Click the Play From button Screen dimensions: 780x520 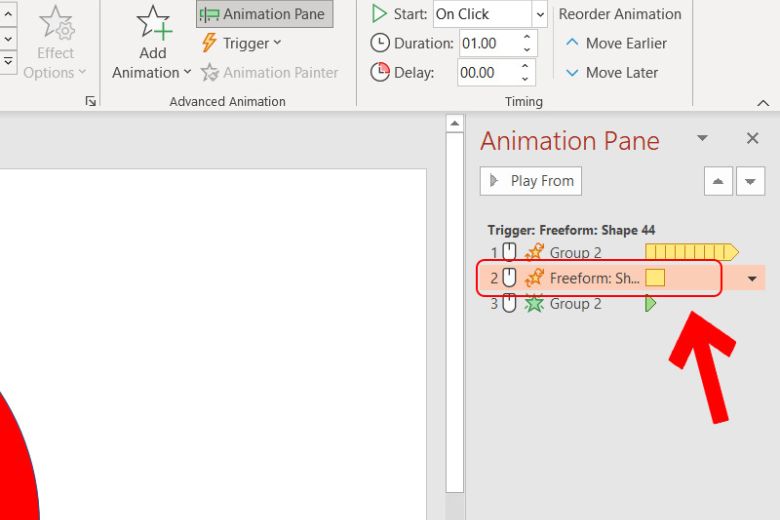pos(531,181)
